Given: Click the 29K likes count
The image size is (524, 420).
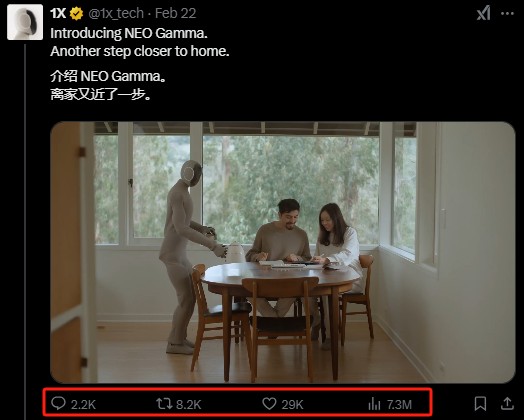Looking at the screenshot, I should 292,405.
